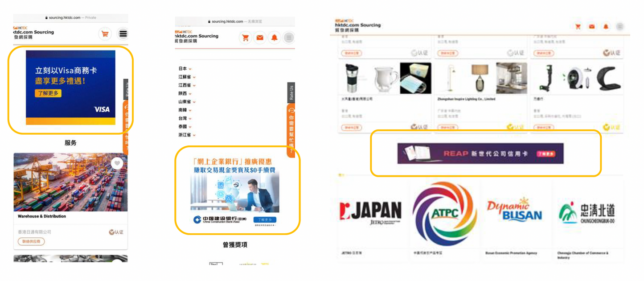Click the shopping cart icon next to the black hamburger menu
This screenshot has height=281, width=644.
tap(105, 34)
